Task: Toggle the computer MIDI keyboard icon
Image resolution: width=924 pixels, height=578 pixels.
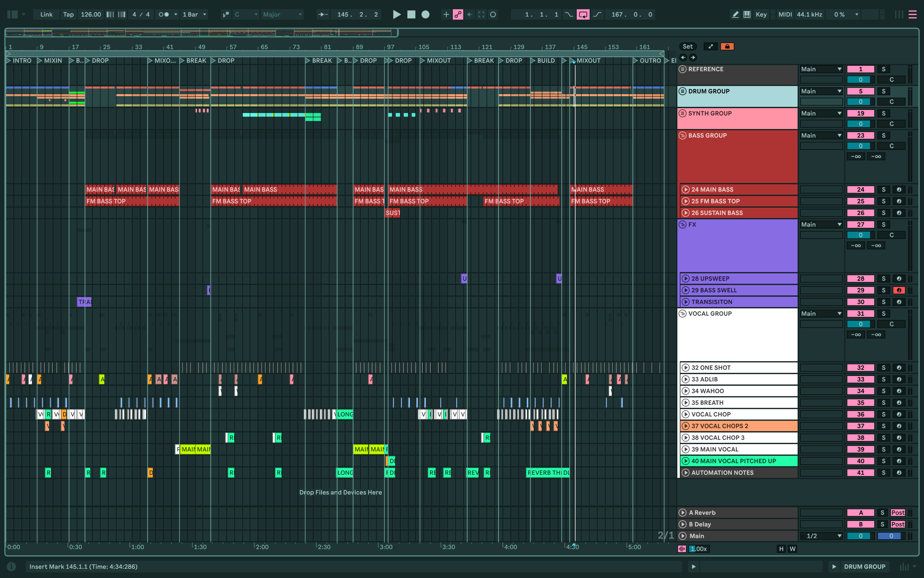Action: (x=747, y=14)
